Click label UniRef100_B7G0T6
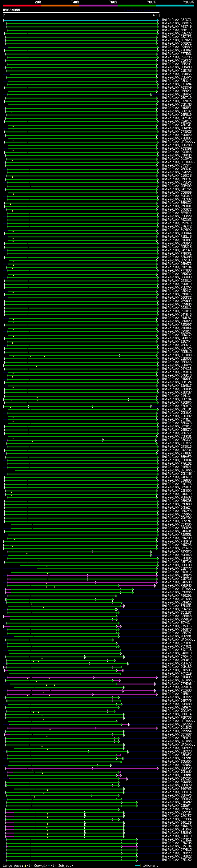This screenshot has height=868, width=197. click(x=177, y=406)
